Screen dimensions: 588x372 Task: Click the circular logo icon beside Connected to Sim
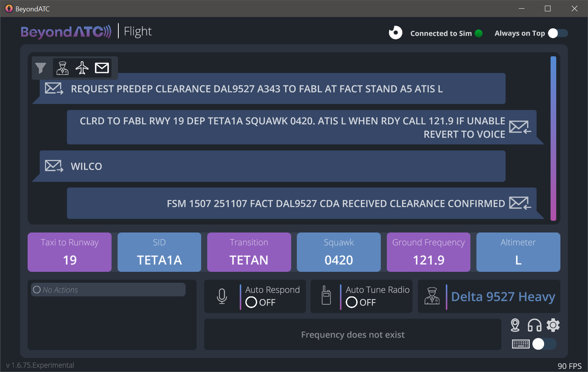396,33
